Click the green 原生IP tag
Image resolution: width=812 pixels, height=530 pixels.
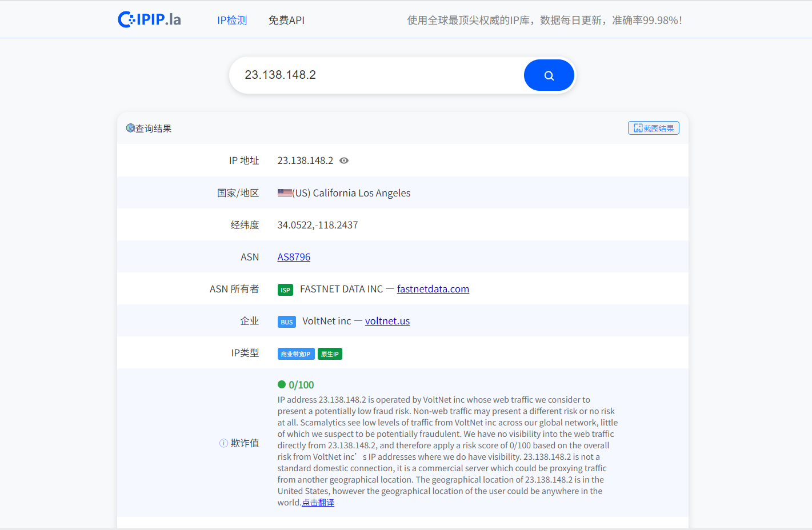330,354
